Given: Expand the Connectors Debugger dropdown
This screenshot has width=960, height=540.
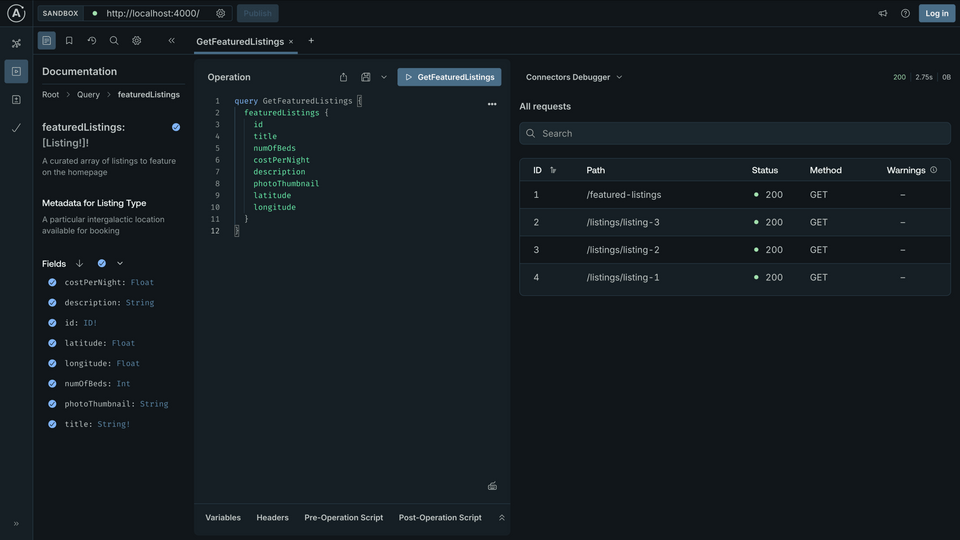Looking at the screenshot, I should pos(574,77).
